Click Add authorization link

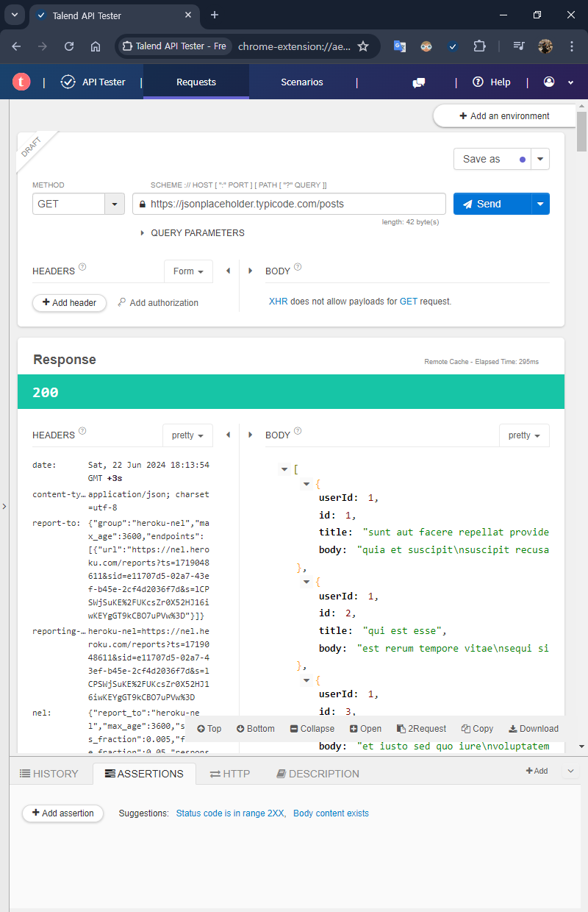tap(158, 302)
